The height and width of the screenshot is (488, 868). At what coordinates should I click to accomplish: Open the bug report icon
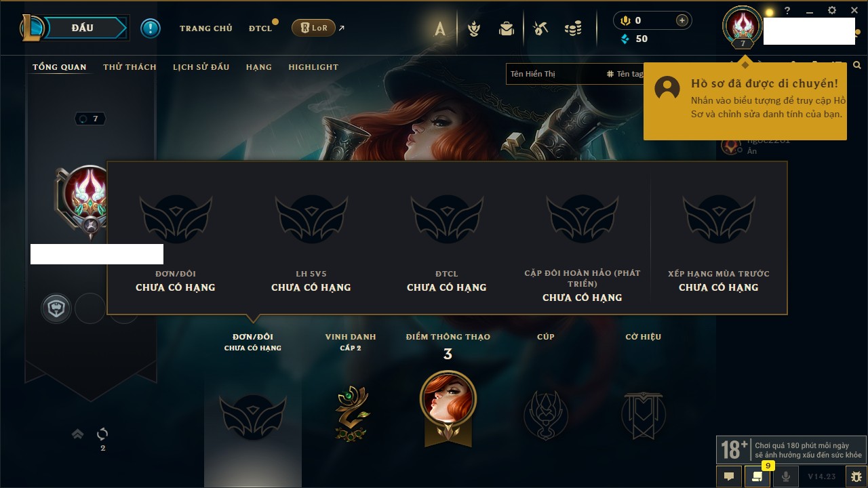tap(854, 476)
